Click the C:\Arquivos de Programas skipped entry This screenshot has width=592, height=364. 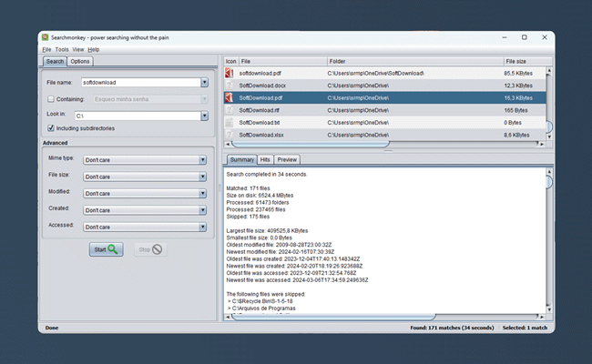tap(261, 308)
